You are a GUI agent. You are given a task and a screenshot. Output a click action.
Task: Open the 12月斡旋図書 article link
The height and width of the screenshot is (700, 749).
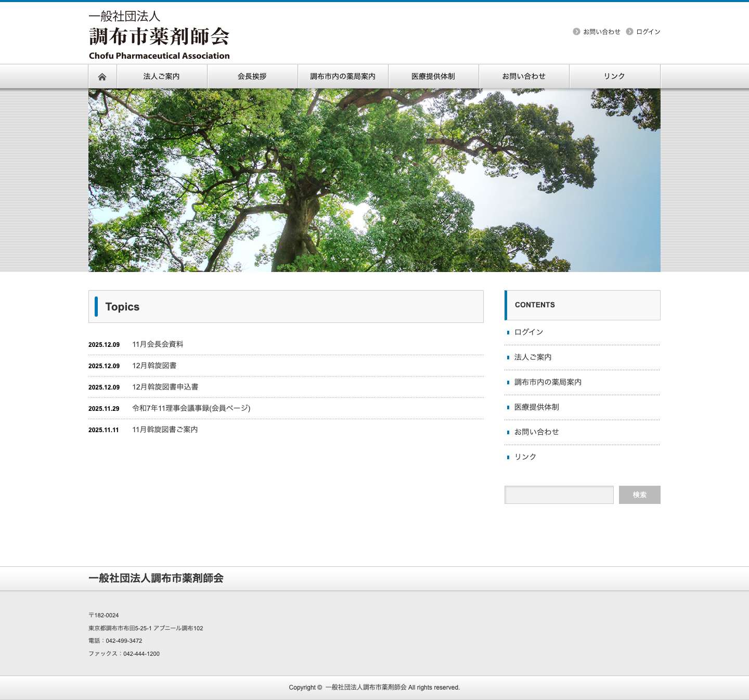coord(154,366)
